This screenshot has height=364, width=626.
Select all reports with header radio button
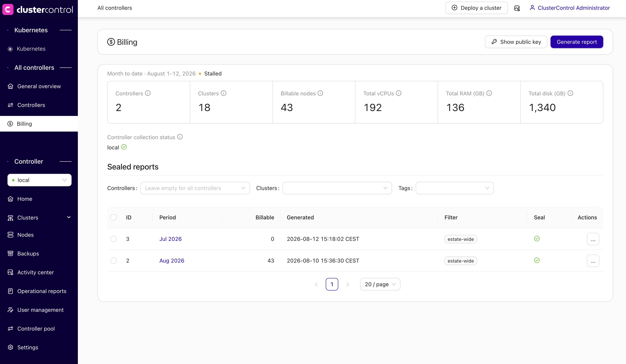click(113, 218)
